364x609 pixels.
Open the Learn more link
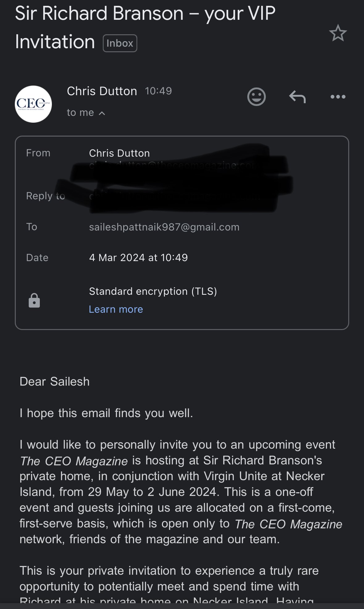pos(116,309)
